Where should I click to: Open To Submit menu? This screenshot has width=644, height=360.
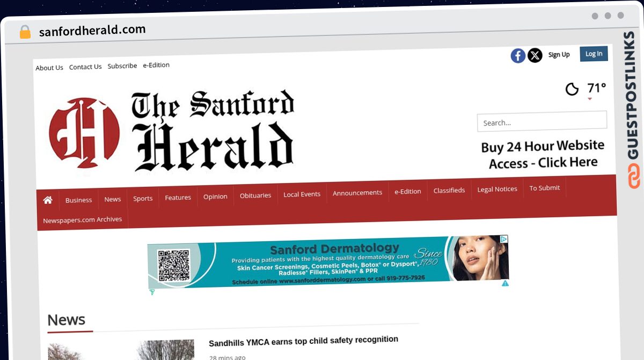(545, 188)
